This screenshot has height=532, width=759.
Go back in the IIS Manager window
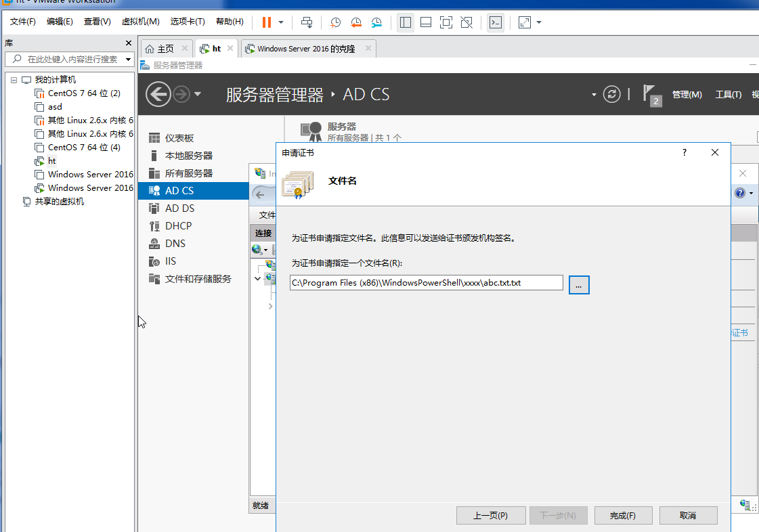tap(260, 195)
